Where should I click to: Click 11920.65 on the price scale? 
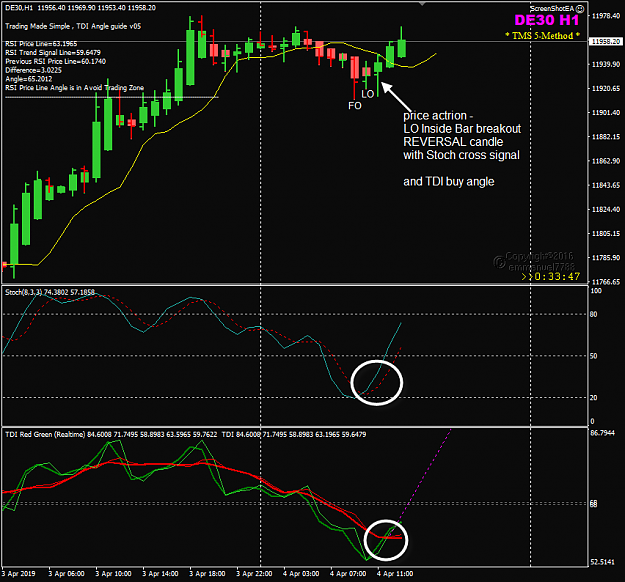tap(606, 88)
